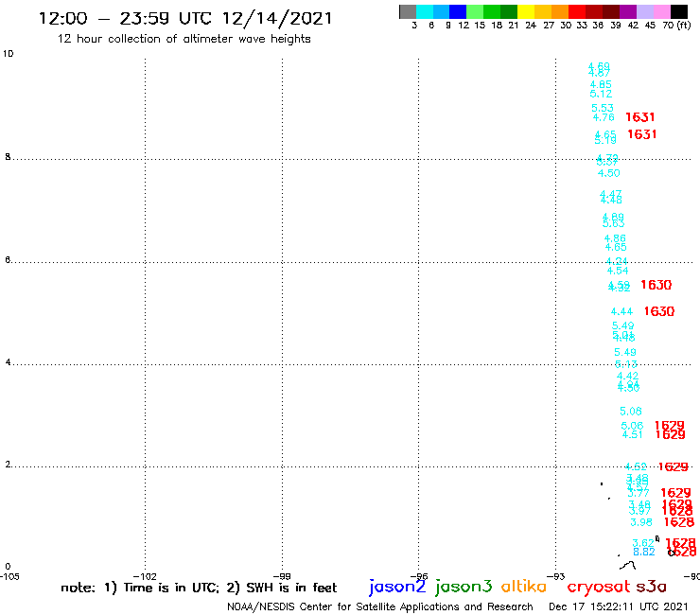Click the -93 longitude axis label

tap(556, 576)
